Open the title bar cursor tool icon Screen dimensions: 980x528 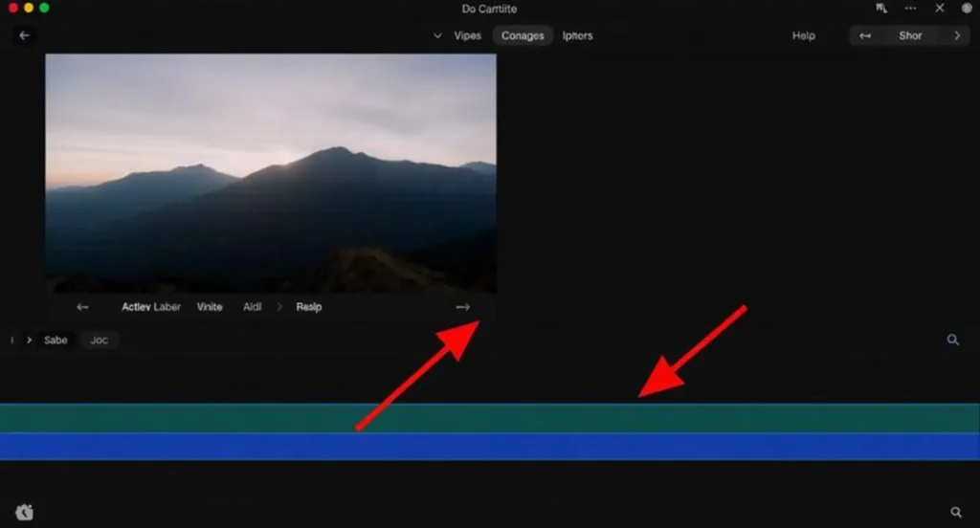point(881,8)
